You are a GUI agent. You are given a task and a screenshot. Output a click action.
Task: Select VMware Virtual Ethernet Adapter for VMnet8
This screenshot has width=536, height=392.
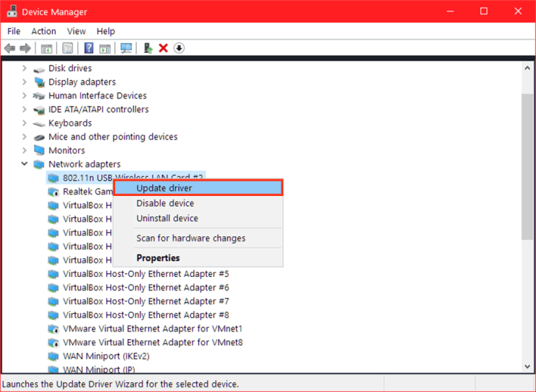pos(152,342)
